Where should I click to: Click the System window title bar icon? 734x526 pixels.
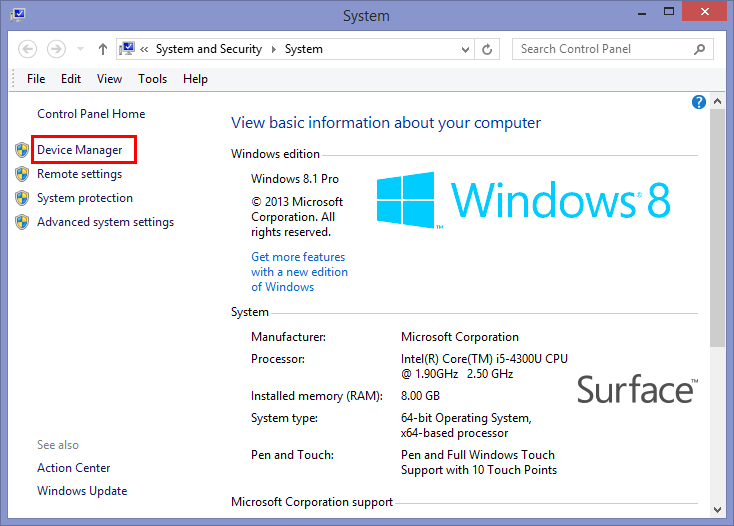point(18,16)
